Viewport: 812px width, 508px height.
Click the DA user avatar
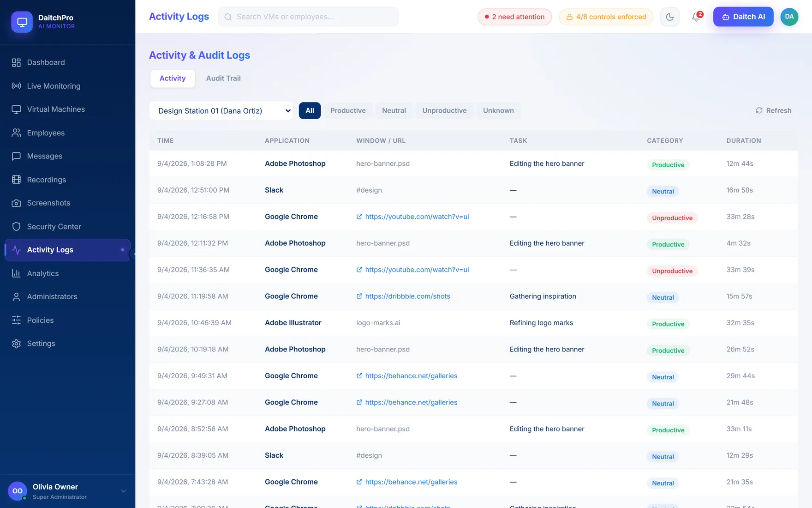(x=789, y=17)
